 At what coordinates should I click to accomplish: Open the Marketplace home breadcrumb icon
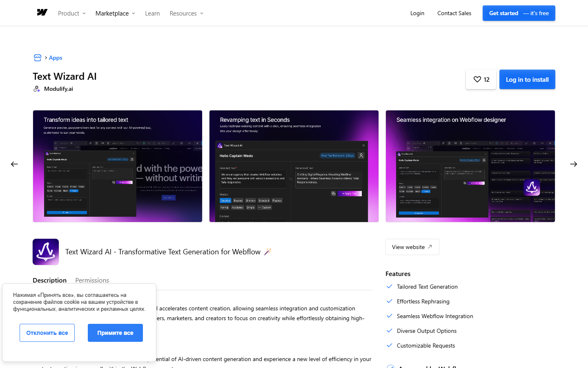tap(38, 58)
